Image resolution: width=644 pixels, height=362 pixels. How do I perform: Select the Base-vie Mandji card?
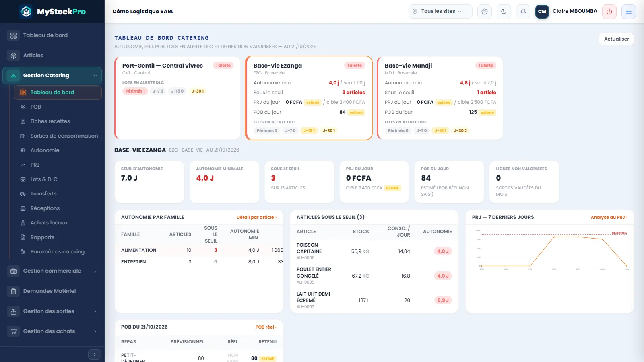coord(440,98)
